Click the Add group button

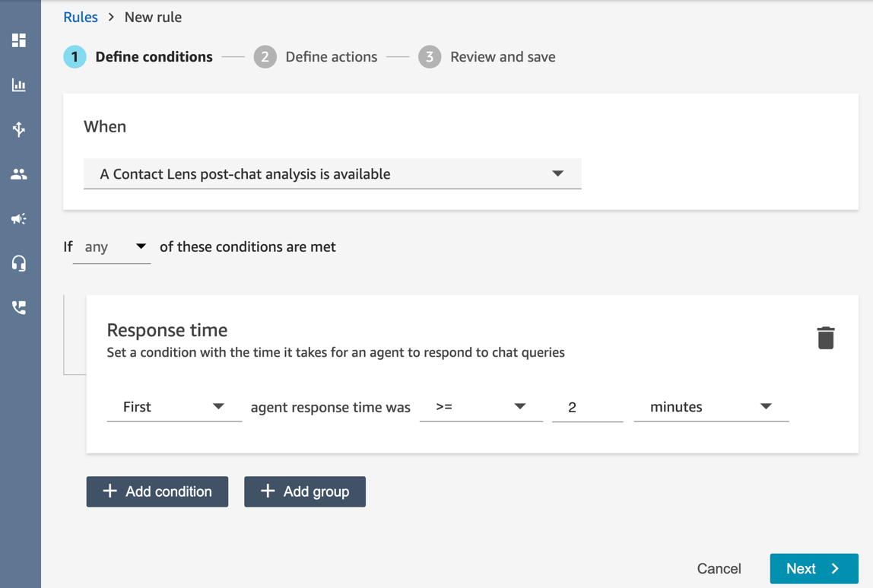pos(305,491)
